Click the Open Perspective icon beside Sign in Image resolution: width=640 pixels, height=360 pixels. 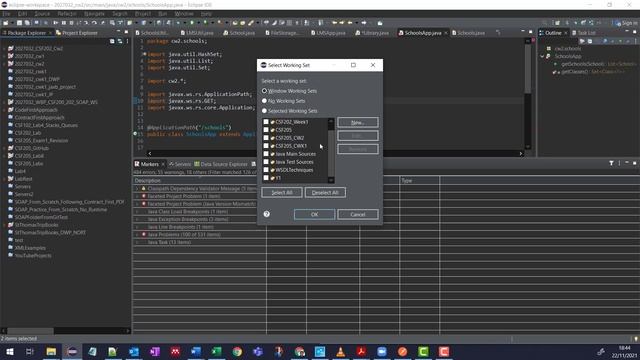(x=557, y=23)
